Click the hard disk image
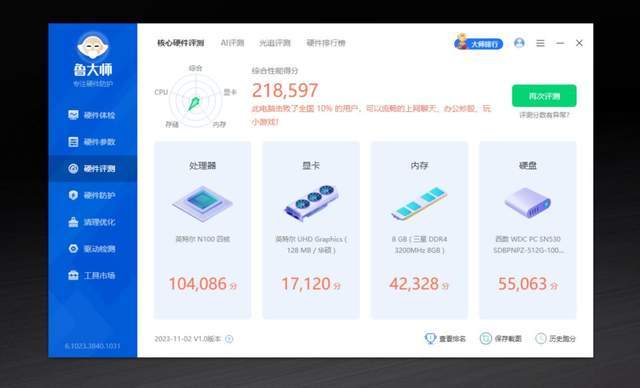This screenshot has width=640, height=388. [x=527, y=203]
